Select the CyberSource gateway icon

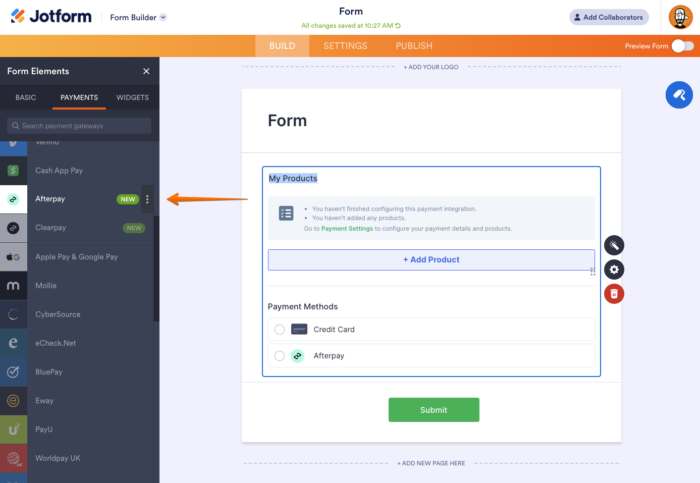(13, 314)
